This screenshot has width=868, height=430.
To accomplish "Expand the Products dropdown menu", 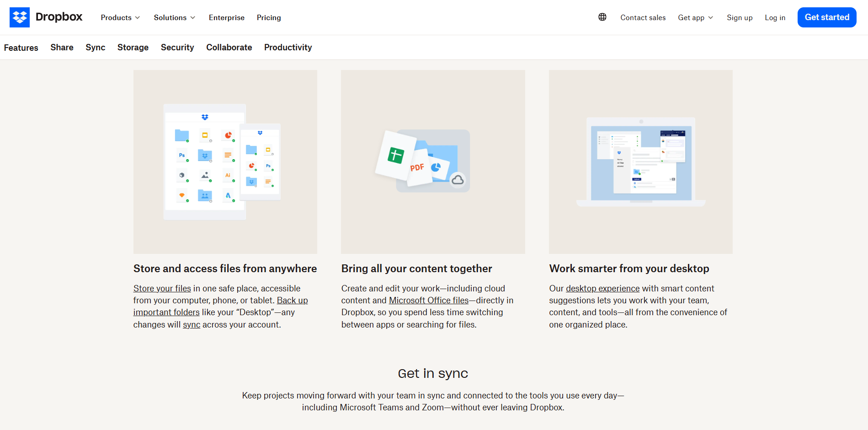I will click(120, 17).
